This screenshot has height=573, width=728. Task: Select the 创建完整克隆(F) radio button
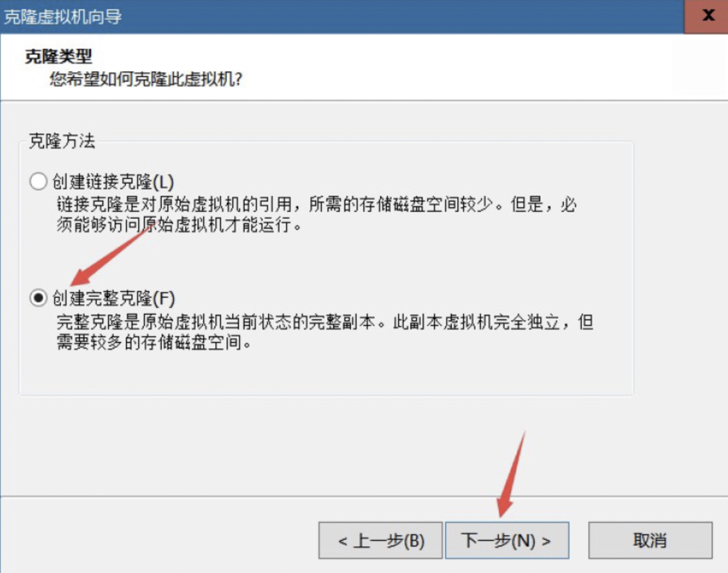pyautogui.click(x=38, y=298)
